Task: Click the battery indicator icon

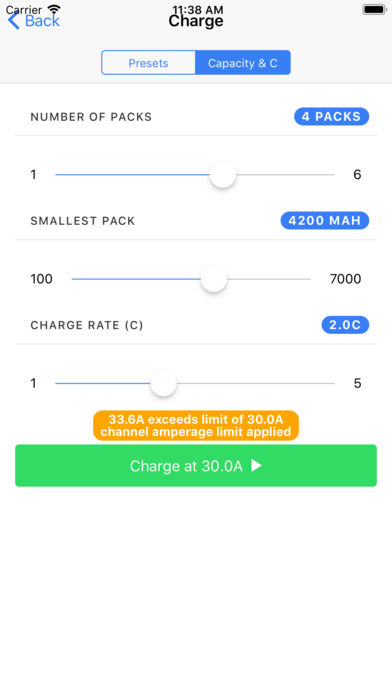Action: tap(374, 9)
